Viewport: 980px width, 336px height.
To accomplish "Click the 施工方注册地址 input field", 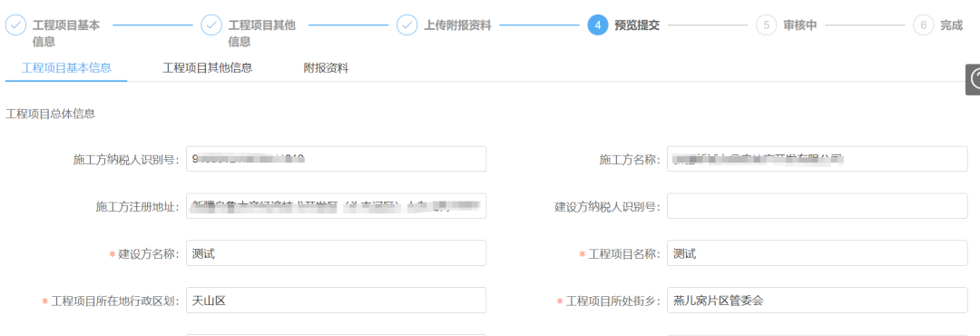I will point(337,206).
